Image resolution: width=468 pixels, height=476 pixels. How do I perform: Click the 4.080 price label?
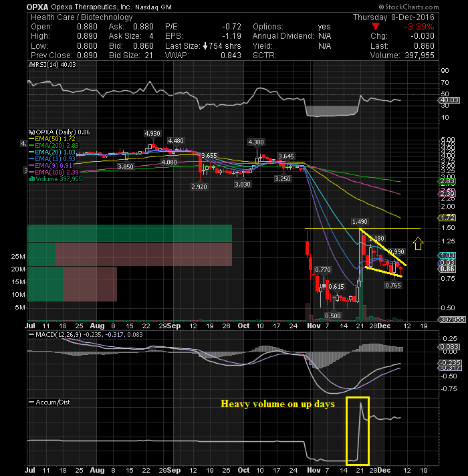169,162
